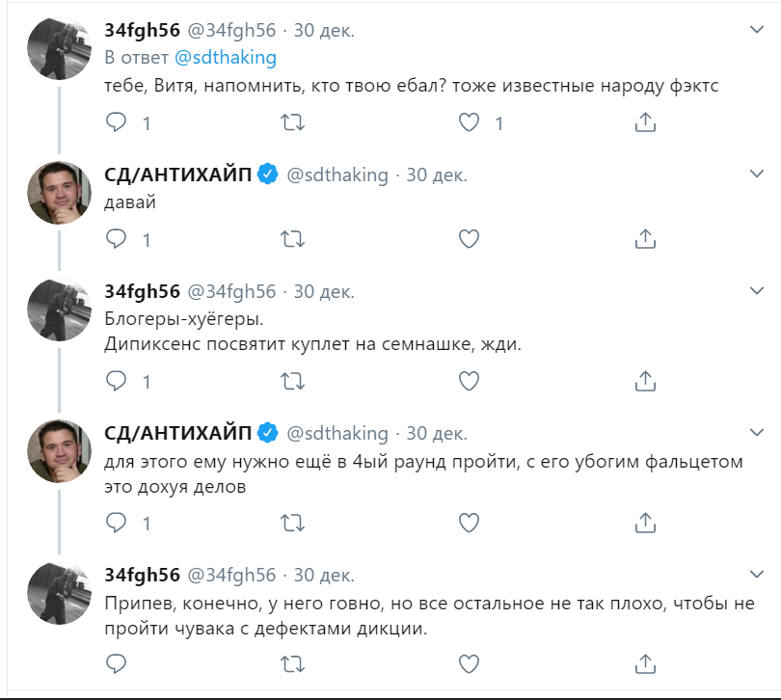This screenshot has width=781, height=700.
Task: Share the first tweet in the thread
Action: [x=646, y=122]
